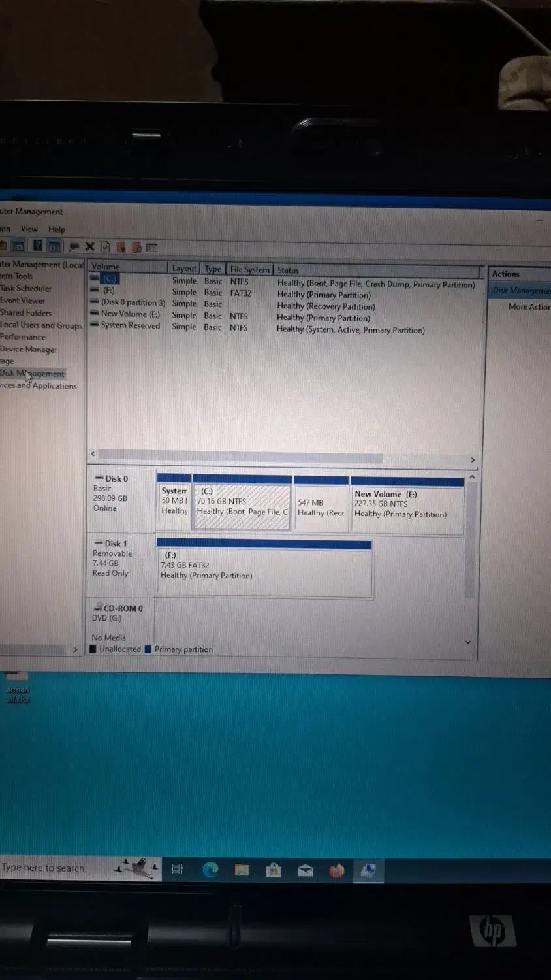Click the 547 MB recovery partition block
This screenshot has height=980, width=551.
pyautogui.click(x=321, y=503)
